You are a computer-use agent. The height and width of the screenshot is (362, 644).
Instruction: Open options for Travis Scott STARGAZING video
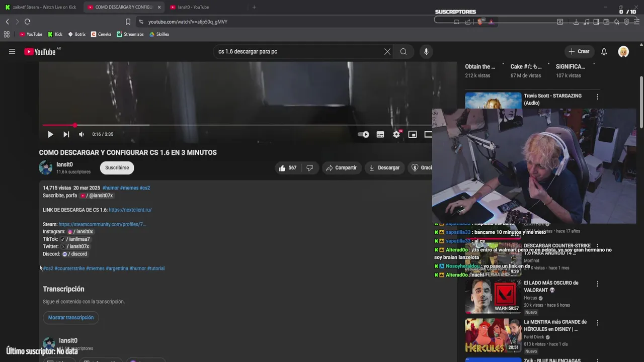pyautogui.click(x=597, y=97)
